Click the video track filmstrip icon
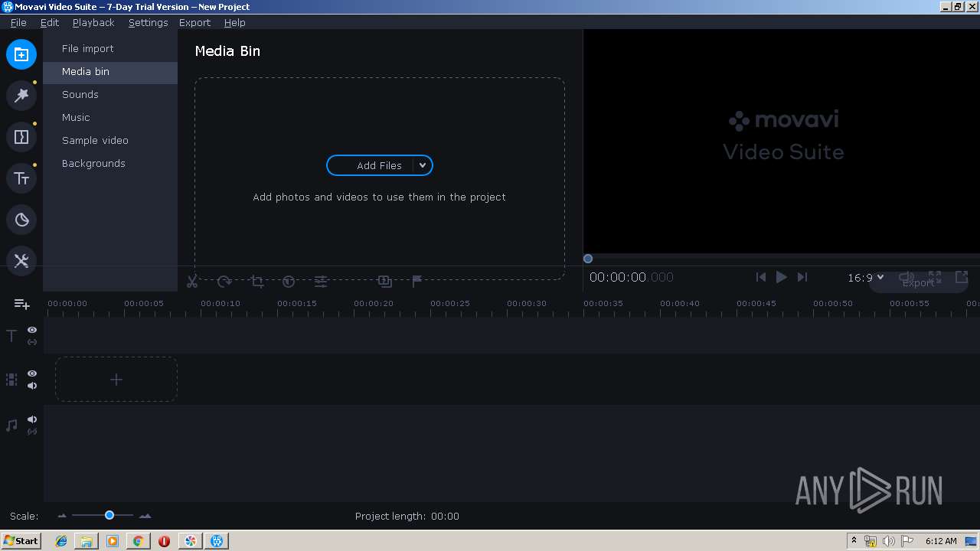980x551 pixels. (11, 380)
